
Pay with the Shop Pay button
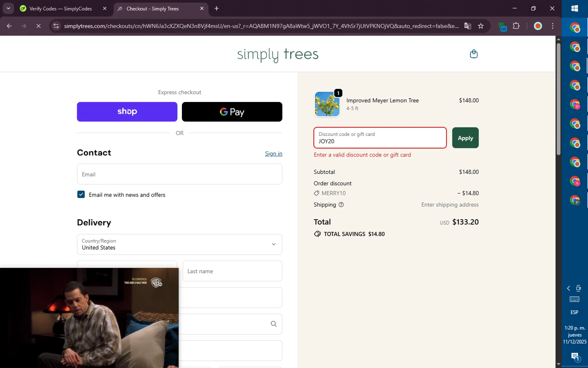click(x=127, y=112)
